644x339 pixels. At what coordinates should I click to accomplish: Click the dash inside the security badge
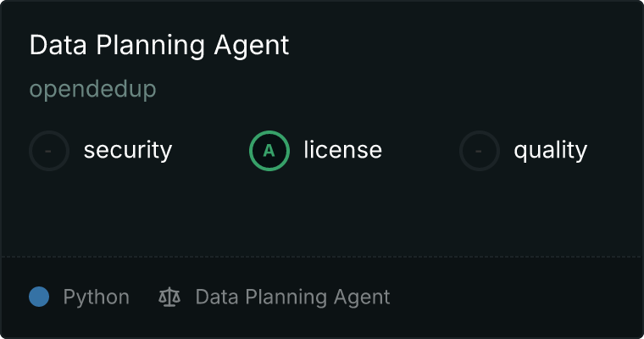49,151
